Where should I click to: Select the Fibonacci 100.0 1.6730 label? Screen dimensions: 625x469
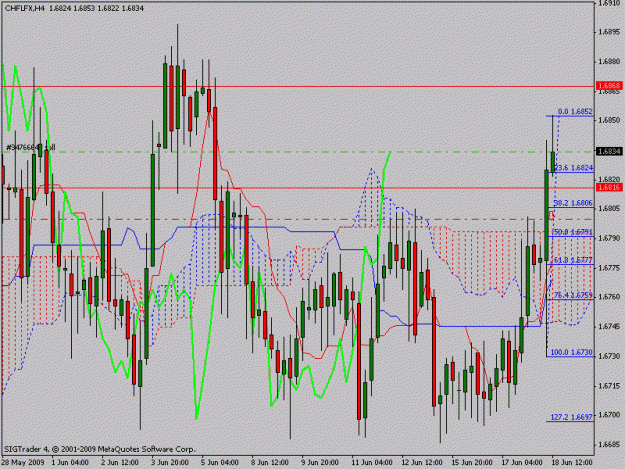572,352
